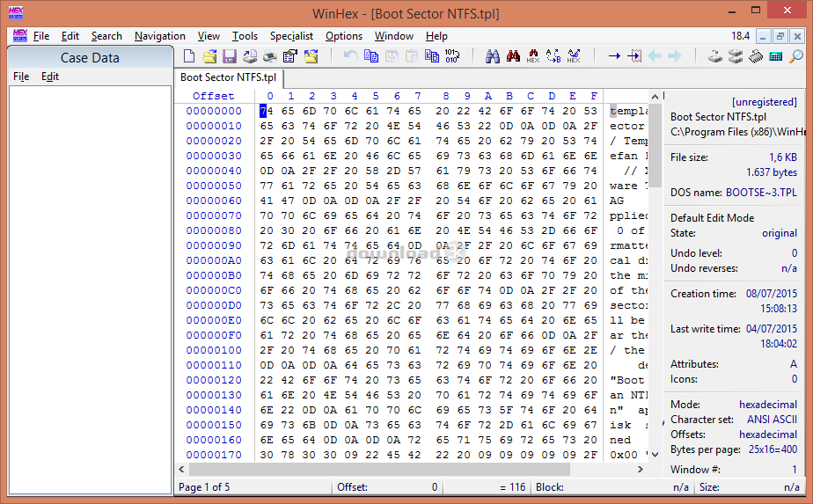Click the magnifier Analyze icon
Viewport: 813px width, 504px height.
(x=796, y=56)
